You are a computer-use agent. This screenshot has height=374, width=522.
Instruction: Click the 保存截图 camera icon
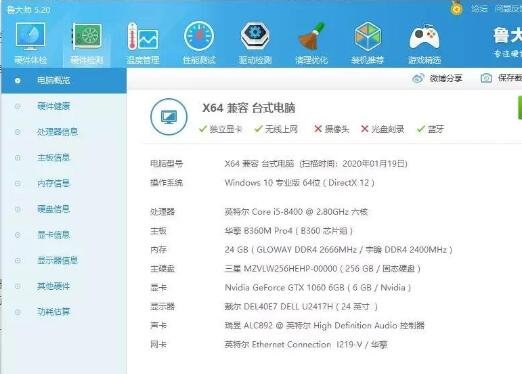[486, 78]
